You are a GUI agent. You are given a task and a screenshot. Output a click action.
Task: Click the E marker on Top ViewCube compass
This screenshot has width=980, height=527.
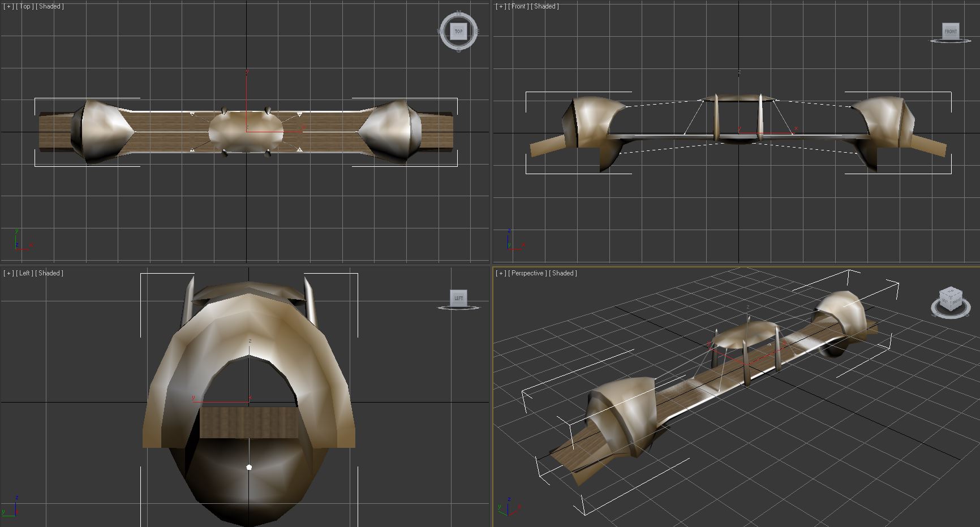point(476,31)
